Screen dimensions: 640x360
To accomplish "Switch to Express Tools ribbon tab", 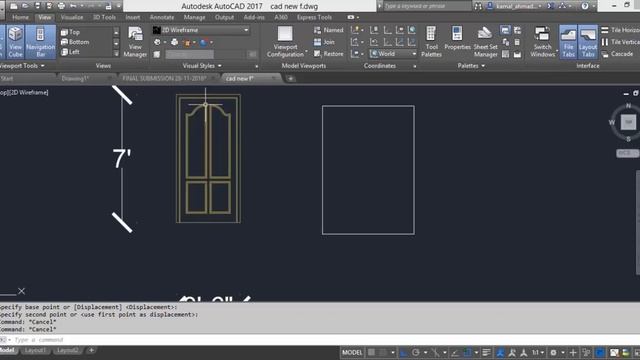I will 314,18.
